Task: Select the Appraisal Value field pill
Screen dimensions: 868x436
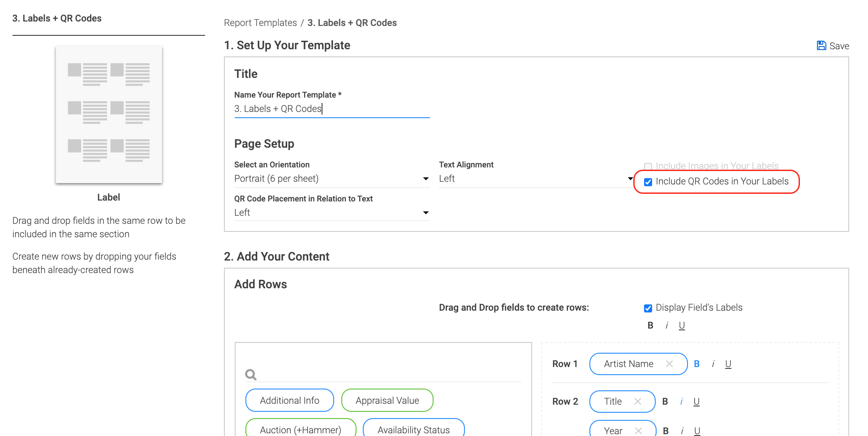Action: (x=387, y=400)
